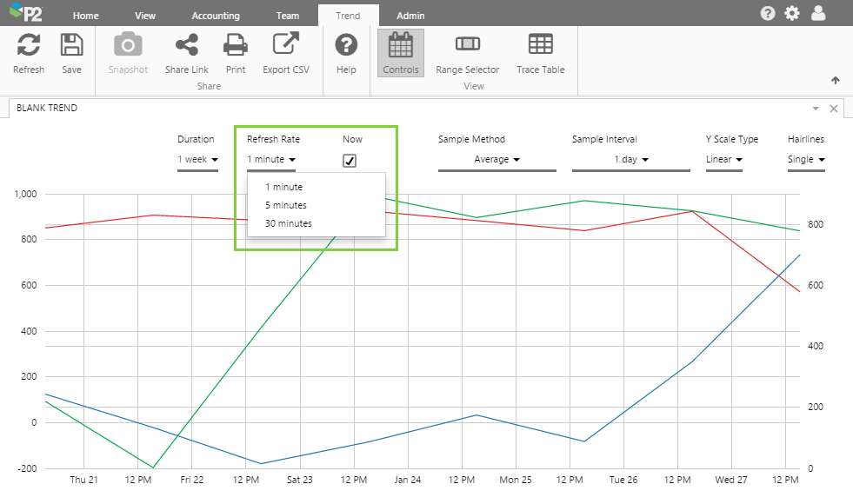Uncheck the Now checkbox
This screenshot has height=504, width=853.
click(x=350, y=160)
